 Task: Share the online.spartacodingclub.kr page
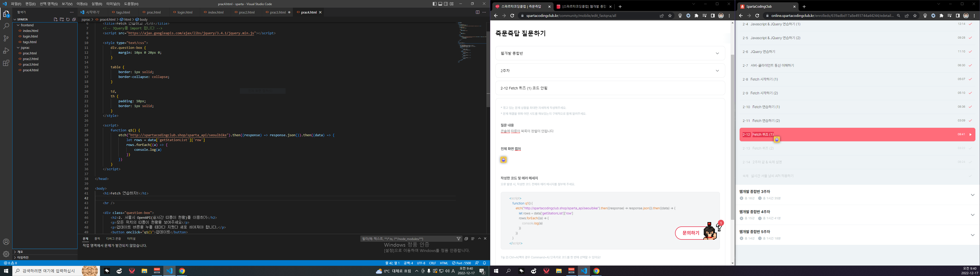906,16
